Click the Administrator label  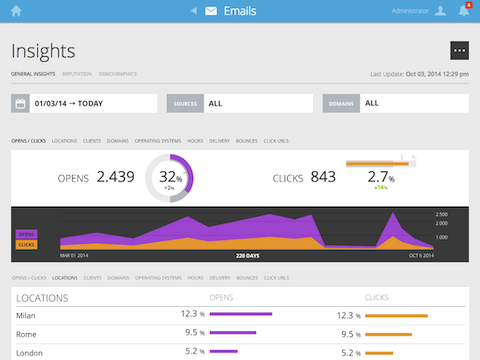tap(410, 11)
